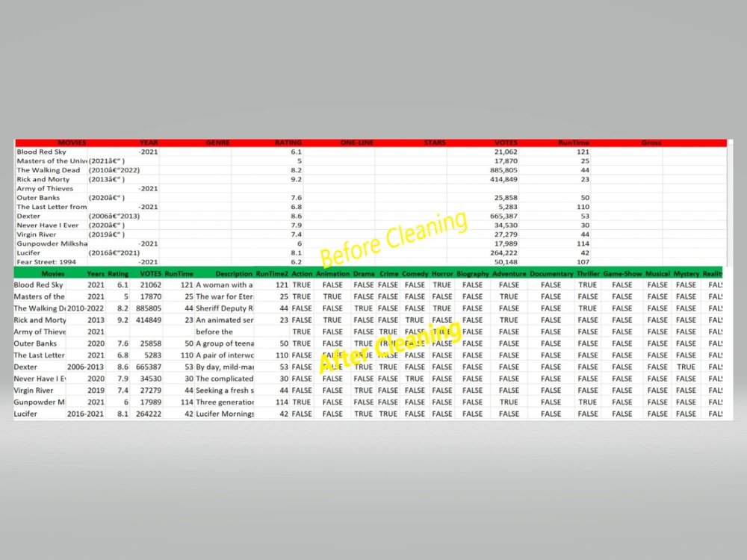747x560 pixels.
Task: Click the green Biography column header
Action: (x=473, y=274)
